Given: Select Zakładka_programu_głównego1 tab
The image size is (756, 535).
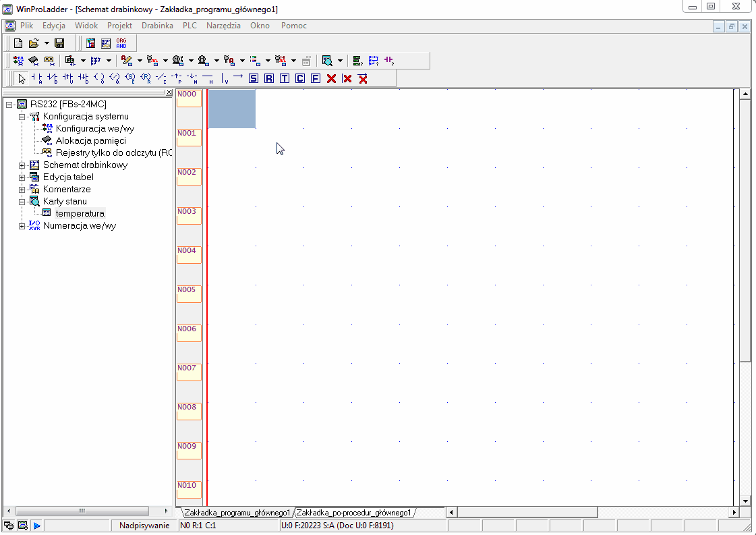Looking at the screenshot, I should click(x=237, y=512).
